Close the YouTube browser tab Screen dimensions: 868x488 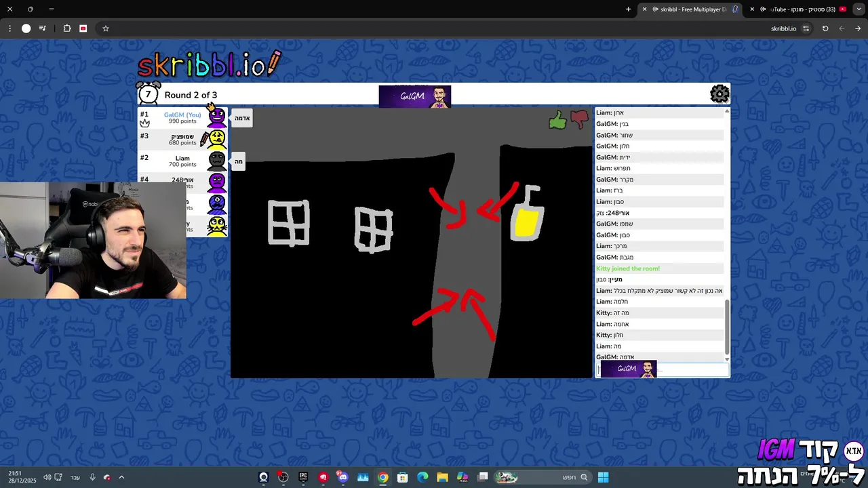[x=752, y=9]
